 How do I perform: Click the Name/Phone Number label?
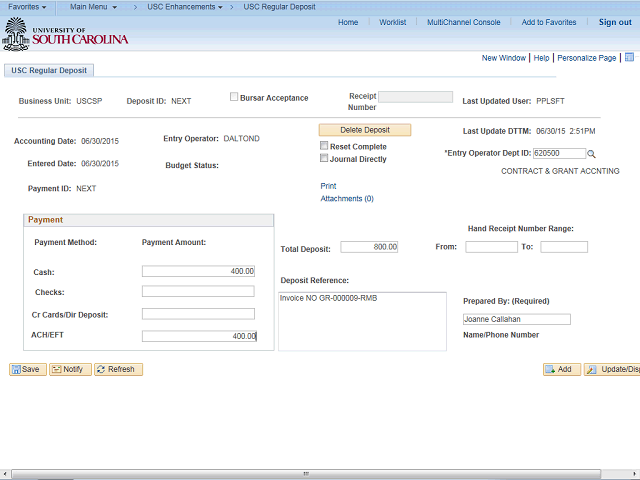[x=501, y=335]
